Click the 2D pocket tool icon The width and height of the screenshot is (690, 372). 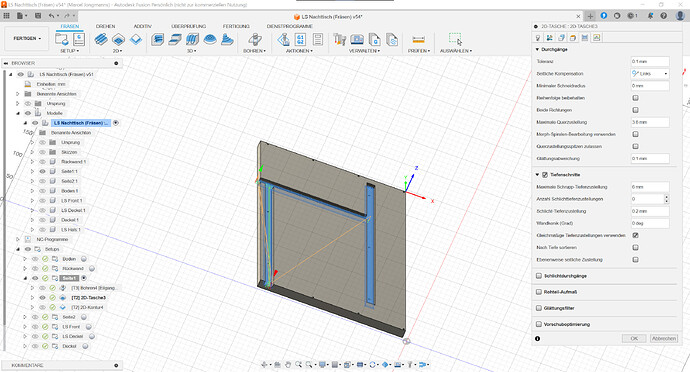[x=118, y=40]
